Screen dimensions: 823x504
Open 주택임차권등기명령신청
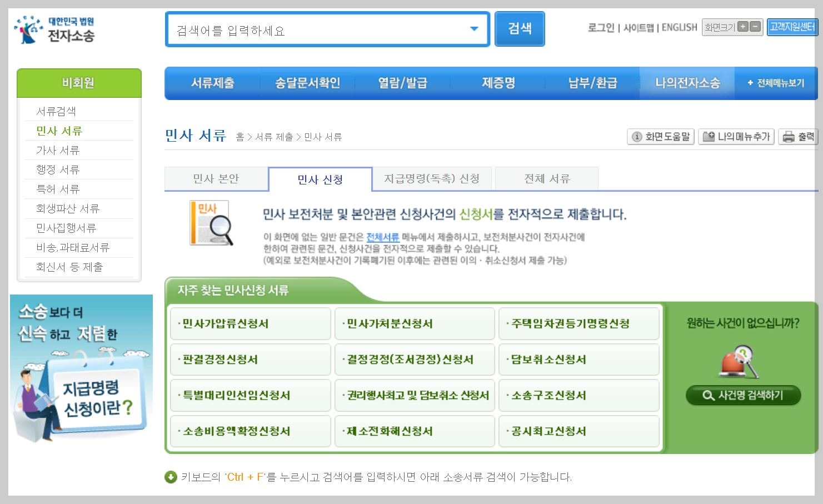click(579, 323)
